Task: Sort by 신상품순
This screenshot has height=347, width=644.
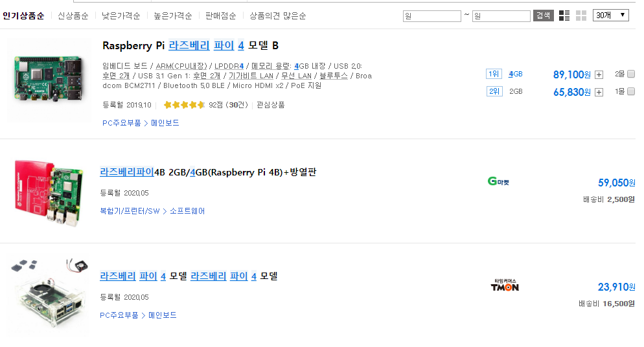Action: pos(73,16)
